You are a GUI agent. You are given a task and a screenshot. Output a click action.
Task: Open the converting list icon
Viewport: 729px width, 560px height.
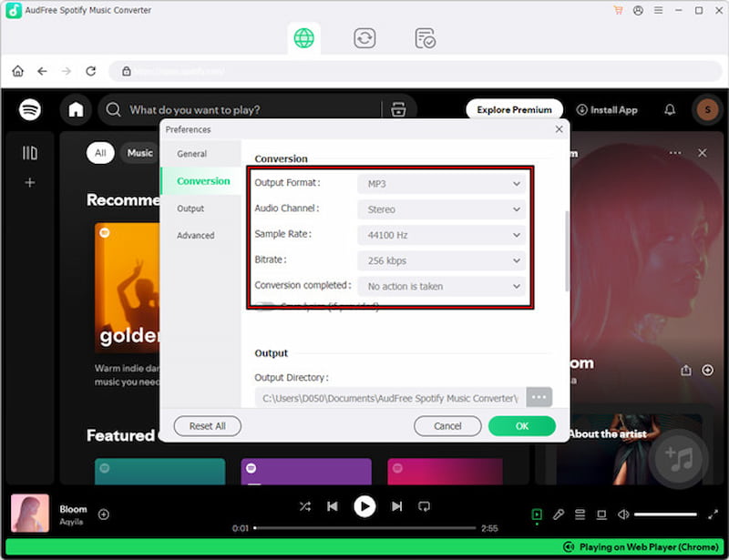pyautogui.click(x=364, y=38)
